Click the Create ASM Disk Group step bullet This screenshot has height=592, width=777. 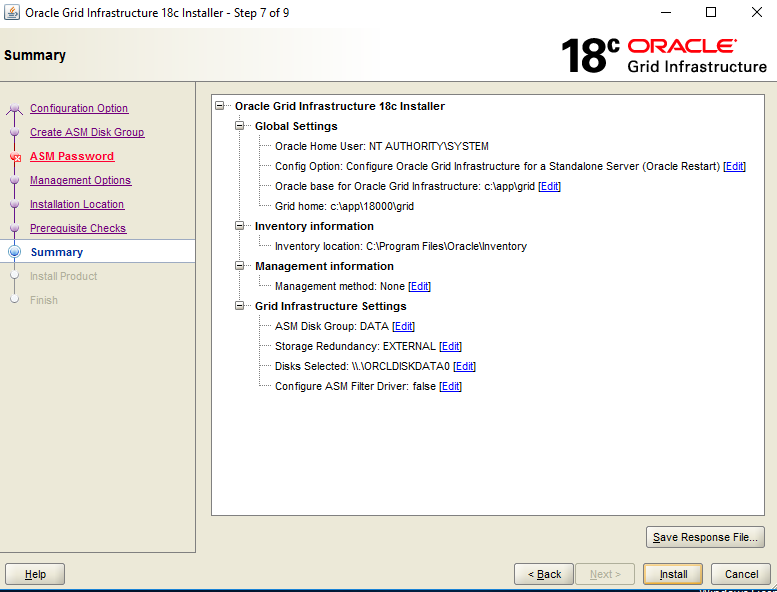14,132
